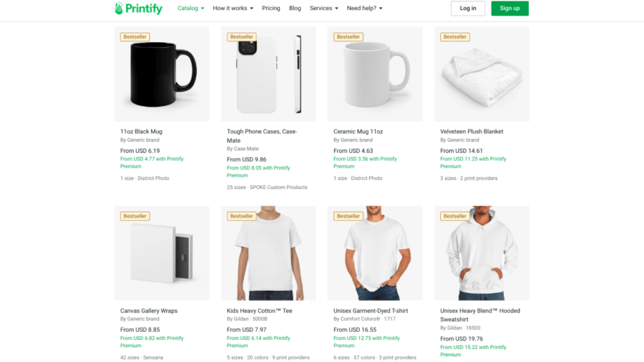This screenshot has height=362, width=644.
Task: Click the Bestseller badge on the Garment-Dyed T-shirt
Action: point(348,216)
